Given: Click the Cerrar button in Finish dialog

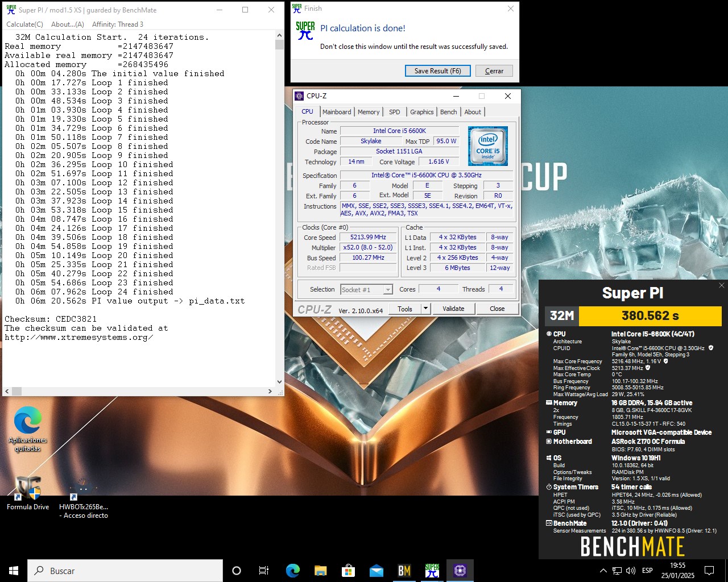Looking at the screenshot, I should (x=494, y=71).
